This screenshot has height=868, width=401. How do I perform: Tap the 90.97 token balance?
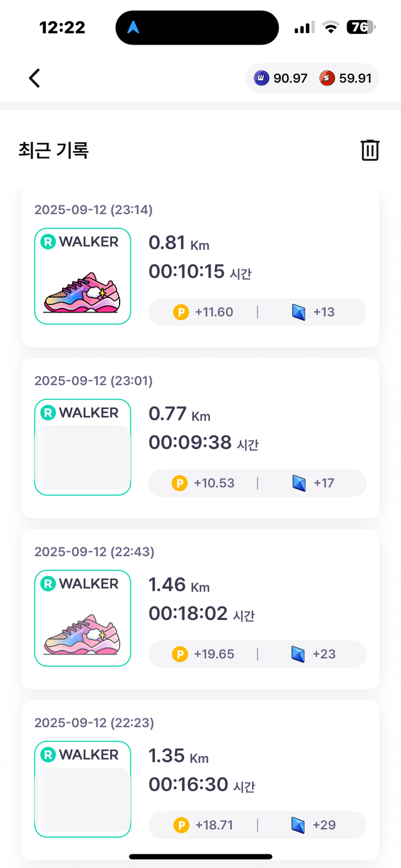pos(291,78)
